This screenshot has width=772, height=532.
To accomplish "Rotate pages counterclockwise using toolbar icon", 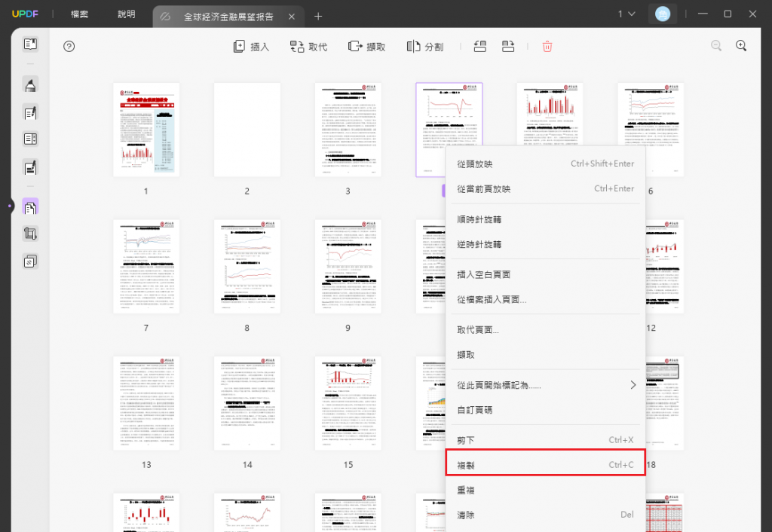I will [x=480, y=47].
